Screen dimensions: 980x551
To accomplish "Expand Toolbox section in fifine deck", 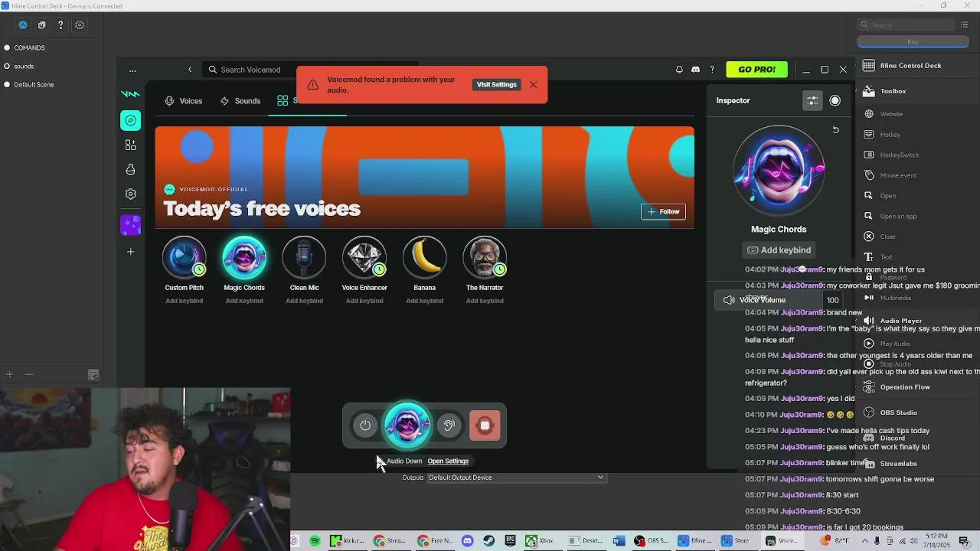I will [x=893, y=91].
